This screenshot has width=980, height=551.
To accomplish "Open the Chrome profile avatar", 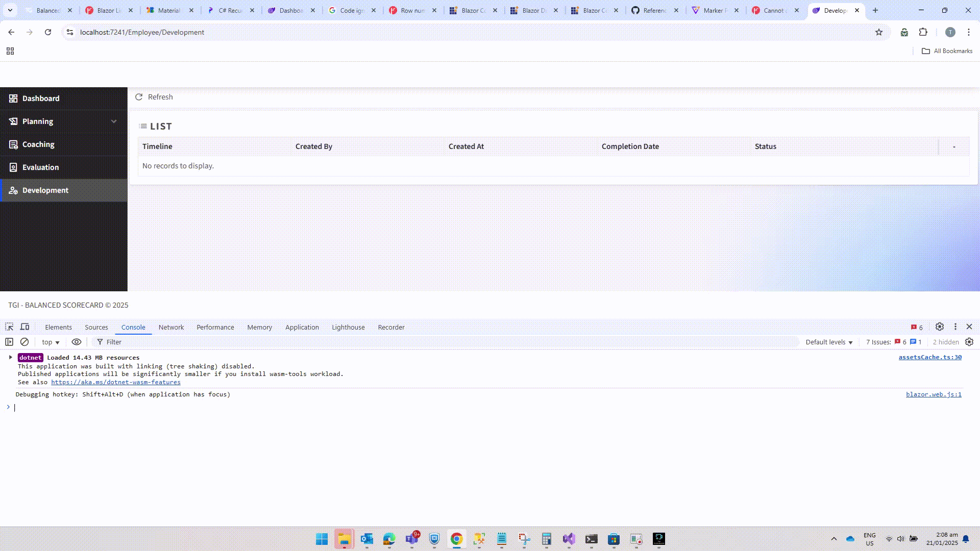I will pyautogui.click(x=950, y=32).
